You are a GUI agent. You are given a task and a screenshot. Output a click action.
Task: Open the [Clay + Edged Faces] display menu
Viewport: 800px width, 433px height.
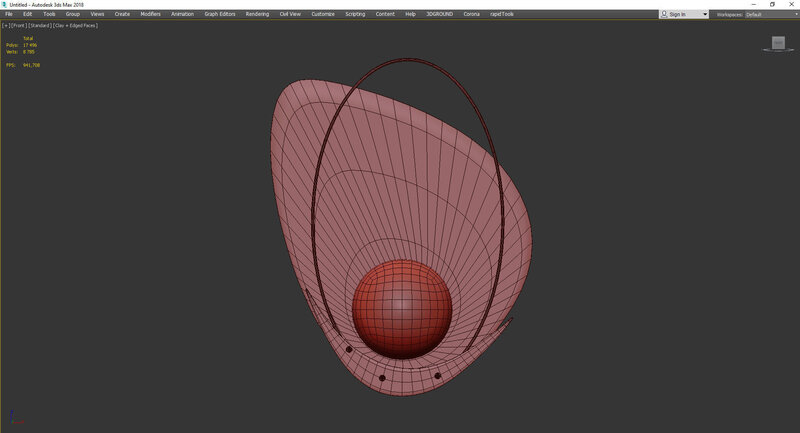pyautogui.click(x=76, y=25)
